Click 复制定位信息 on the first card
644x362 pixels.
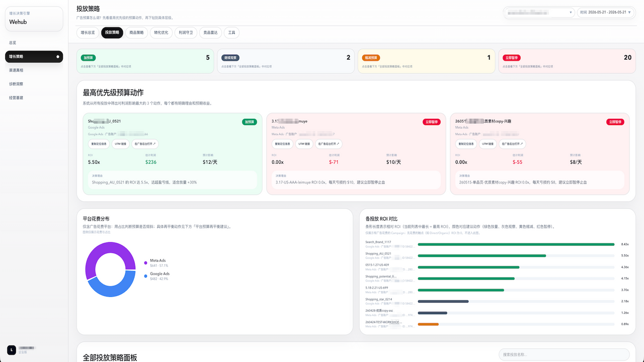(99, 144)
